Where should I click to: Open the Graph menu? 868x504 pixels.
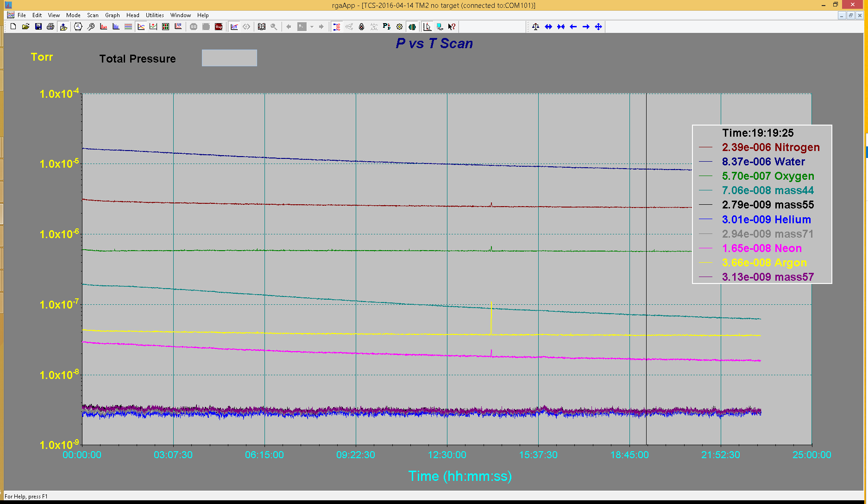(x=113, y=15)
